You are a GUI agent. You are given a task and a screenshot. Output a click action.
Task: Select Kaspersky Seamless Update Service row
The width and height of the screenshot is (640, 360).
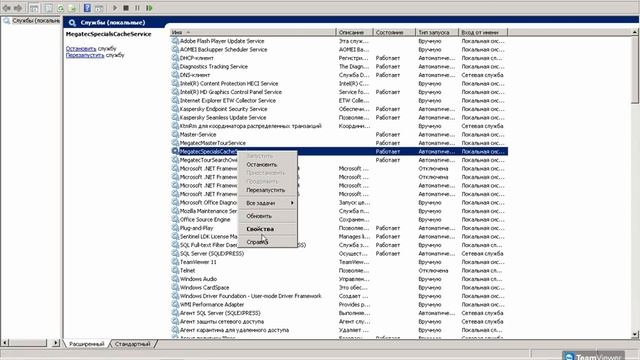[339, 118]
